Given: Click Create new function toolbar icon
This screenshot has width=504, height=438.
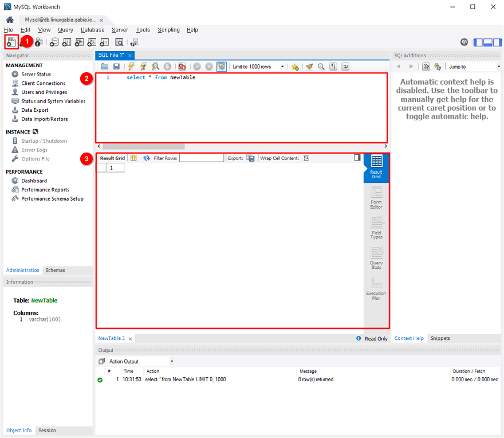Looking at the screenshot, I should [104, 42].
